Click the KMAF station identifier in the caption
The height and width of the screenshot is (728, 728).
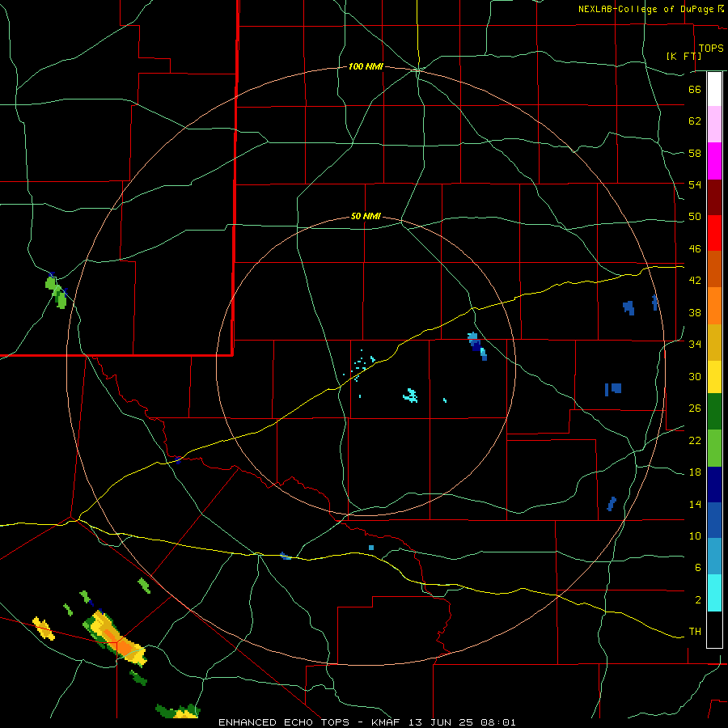click(387, 722)
